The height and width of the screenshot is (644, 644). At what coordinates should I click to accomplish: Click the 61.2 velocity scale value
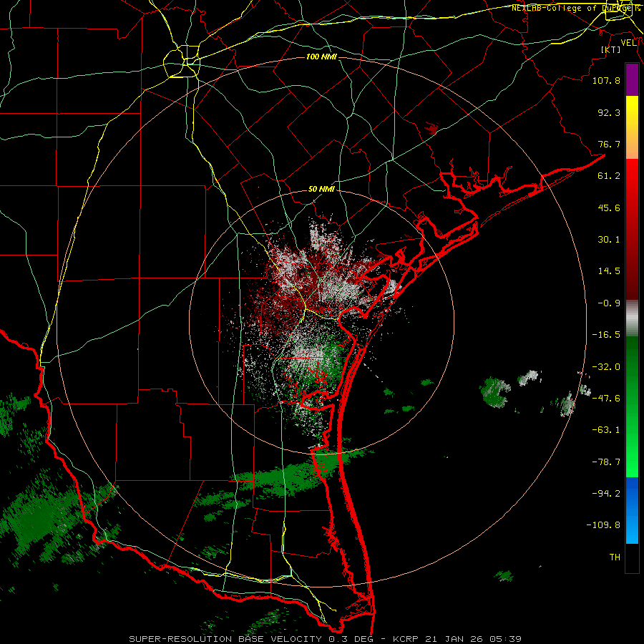(609, 176)
